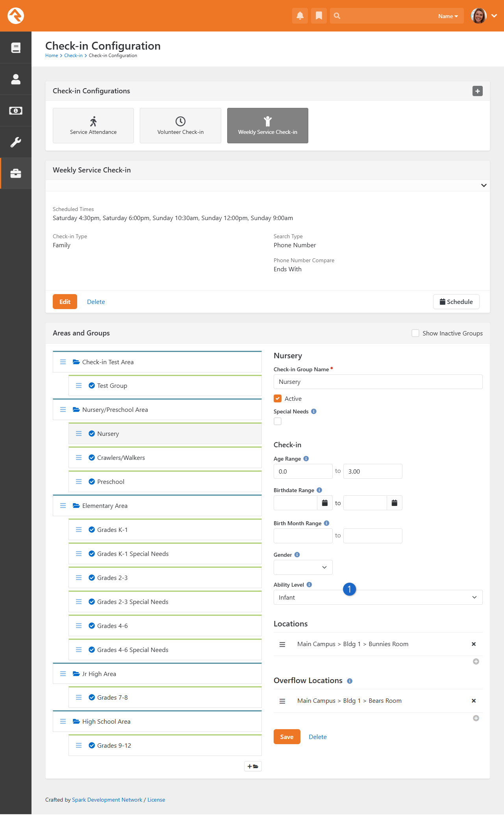Open the Ability Level dropdown
The height and width of the screenshot is (815, 504).
click(378, 597)
